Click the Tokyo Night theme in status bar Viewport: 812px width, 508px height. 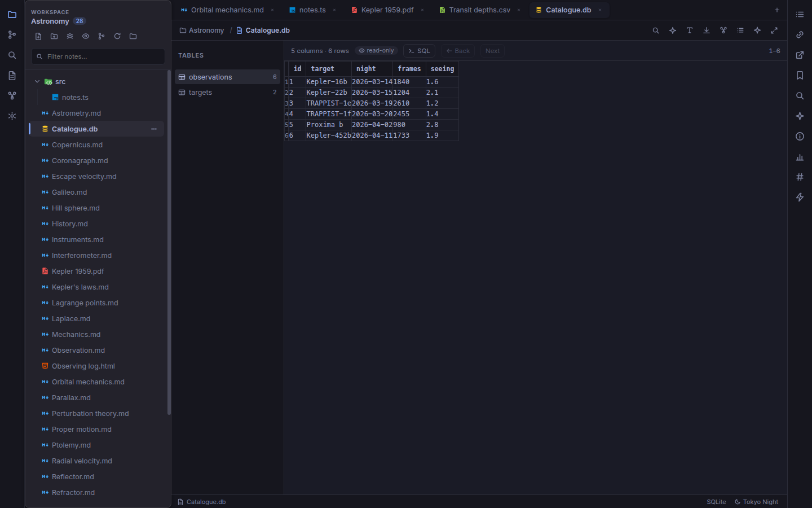tap(756, 502)
